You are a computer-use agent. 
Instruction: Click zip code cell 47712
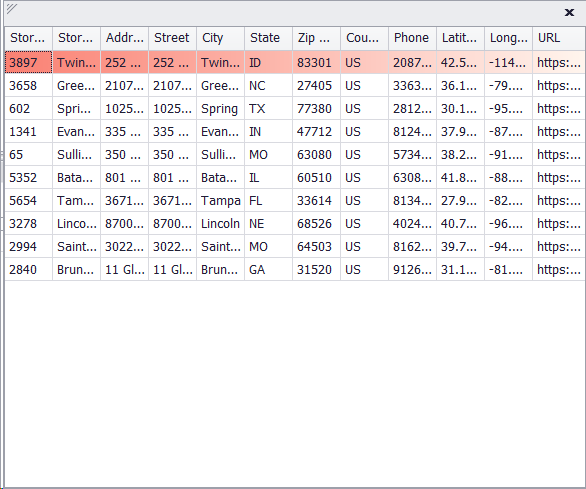pos(316,132)
